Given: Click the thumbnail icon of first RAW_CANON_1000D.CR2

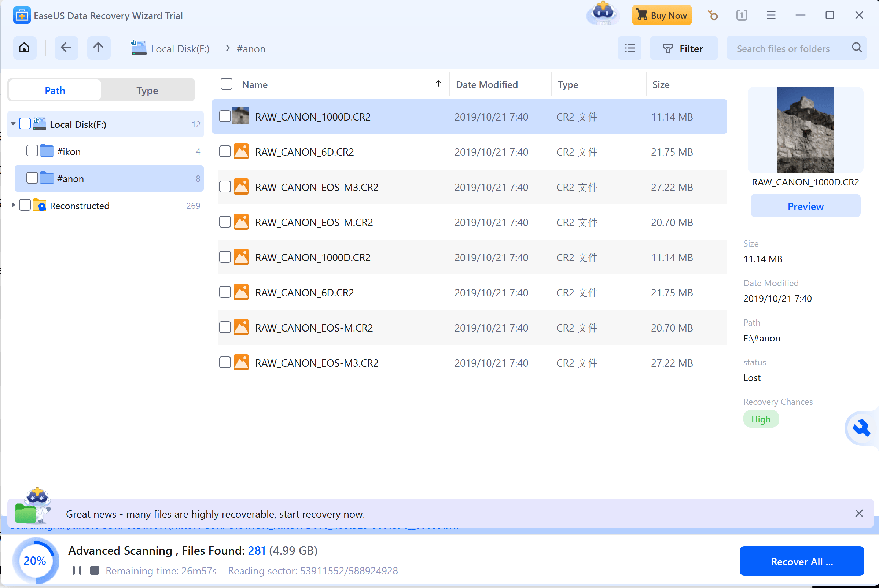Looking at the screenshot, I should click(x=241, y=116).
